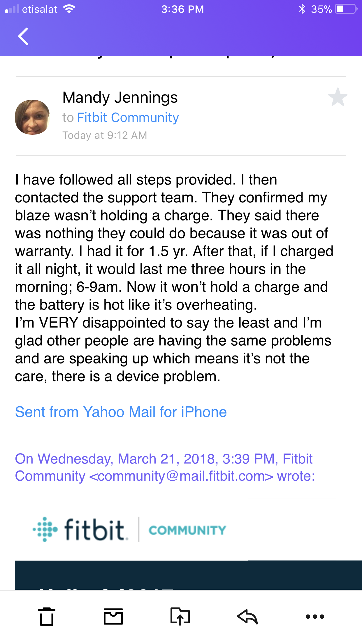Delete this email with trash icon

pos(47,617)
